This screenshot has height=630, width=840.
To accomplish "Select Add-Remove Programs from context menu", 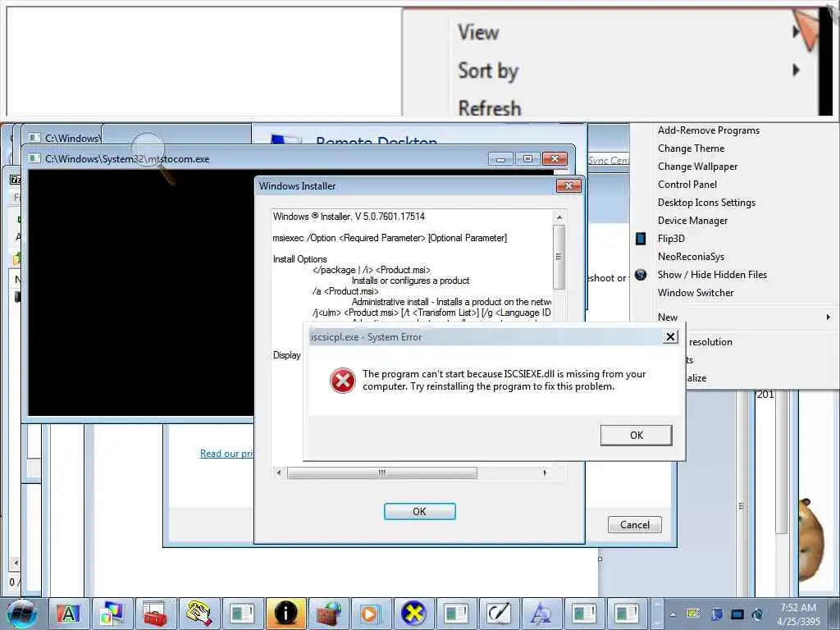I will click(708, 130).
